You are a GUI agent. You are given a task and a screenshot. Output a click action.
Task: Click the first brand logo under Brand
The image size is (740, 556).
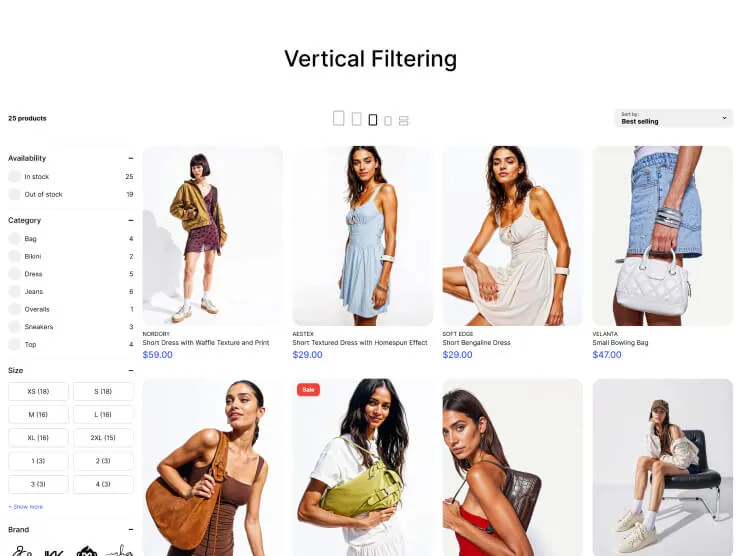point(22,550)
